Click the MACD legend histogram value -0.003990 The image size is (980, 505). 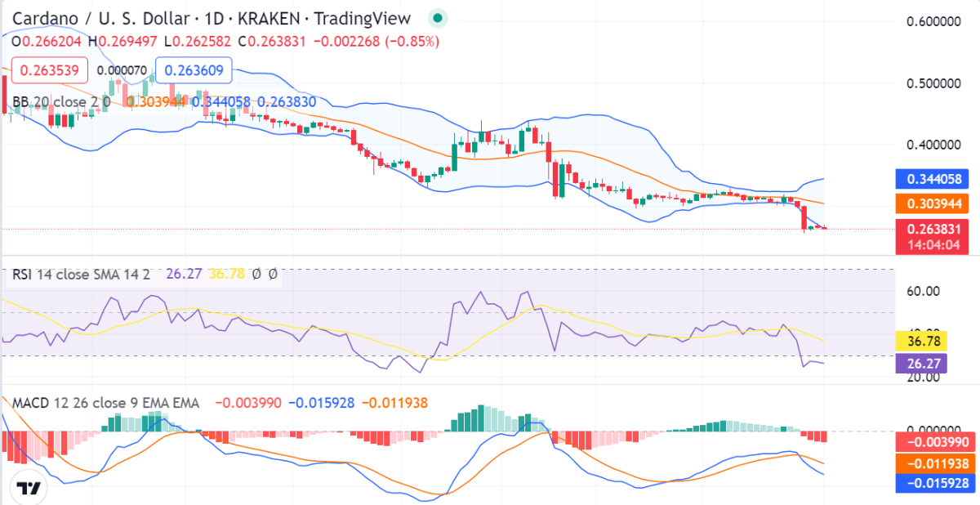pos(249,403)
